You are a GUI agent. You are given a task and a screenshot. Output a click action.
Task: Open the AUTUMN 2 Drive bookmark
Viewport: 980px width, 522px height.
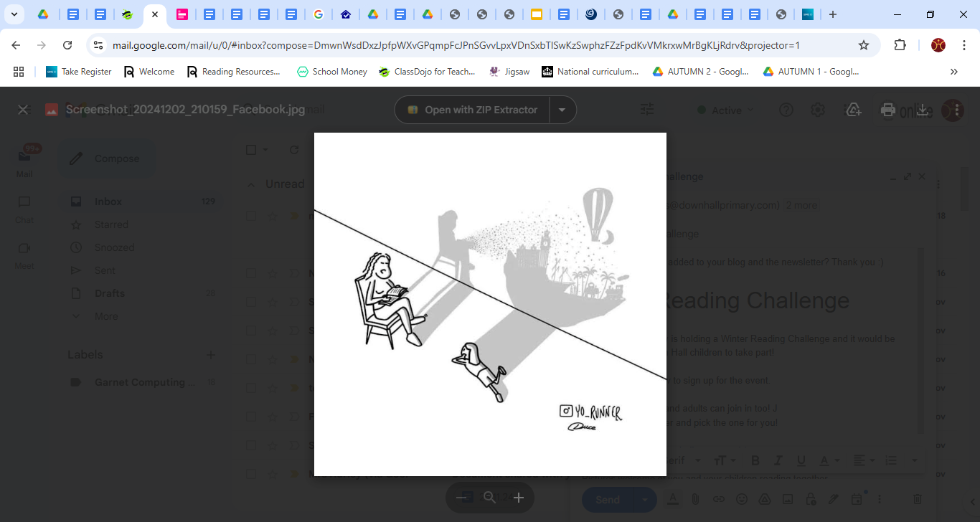[x=701, y=72]
